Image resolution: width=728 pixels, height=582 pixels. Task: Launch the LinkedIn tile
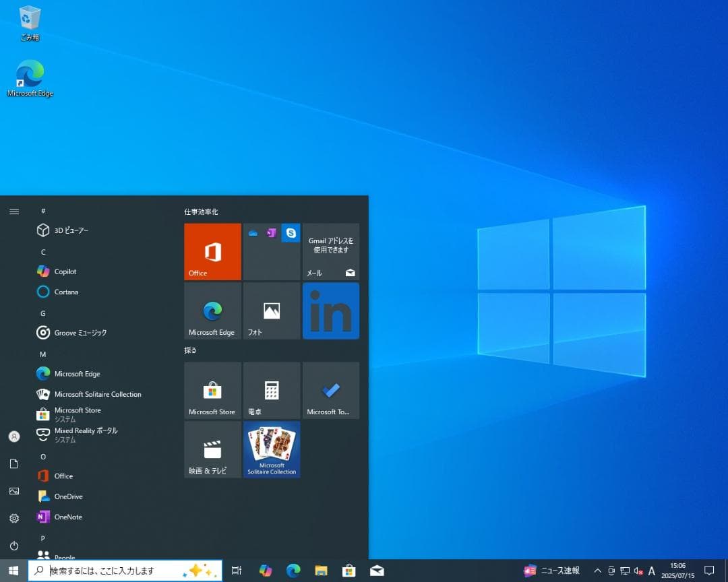(331, 311)
